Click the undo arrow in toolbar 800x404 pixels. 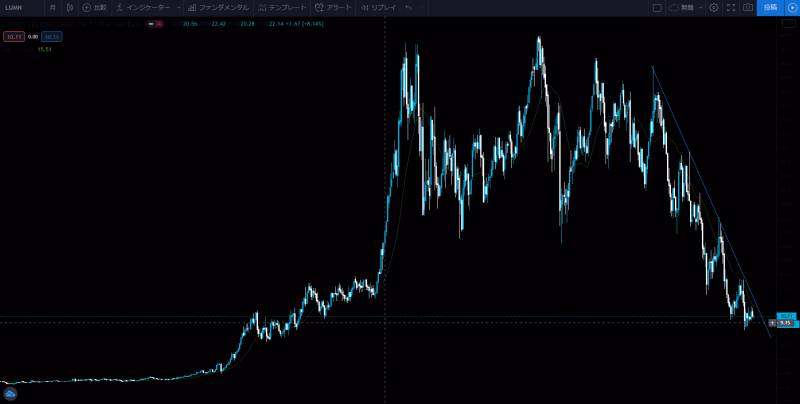[x=408, y=7]
